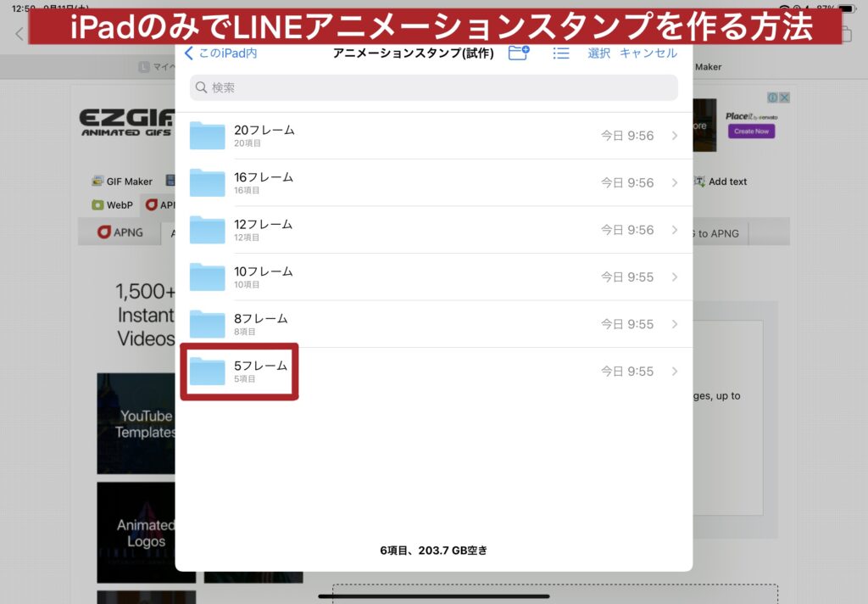The height and width of the screenshot is (604, 868).
Task: Switch the file picker view mode
Action: [x=561, y=53]
